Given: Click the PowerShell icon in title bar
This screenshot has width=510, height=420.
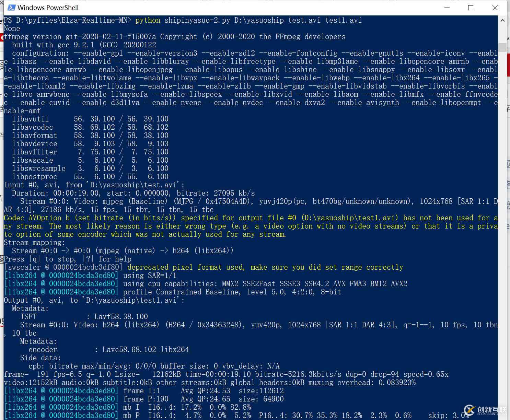Looking at the screenshot, I should 11,8.
